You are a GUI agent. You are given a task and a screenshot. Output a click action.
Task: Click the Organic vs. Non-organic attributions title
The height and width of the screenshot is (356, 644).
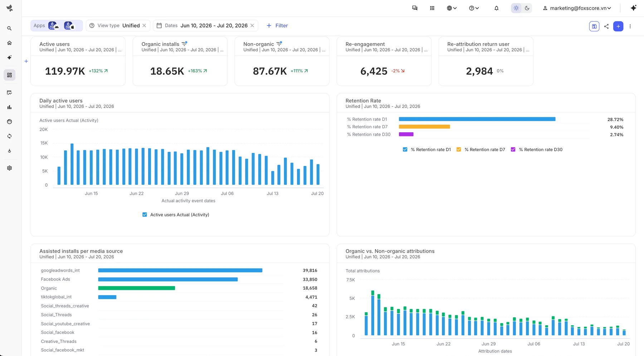pos(390,251)
